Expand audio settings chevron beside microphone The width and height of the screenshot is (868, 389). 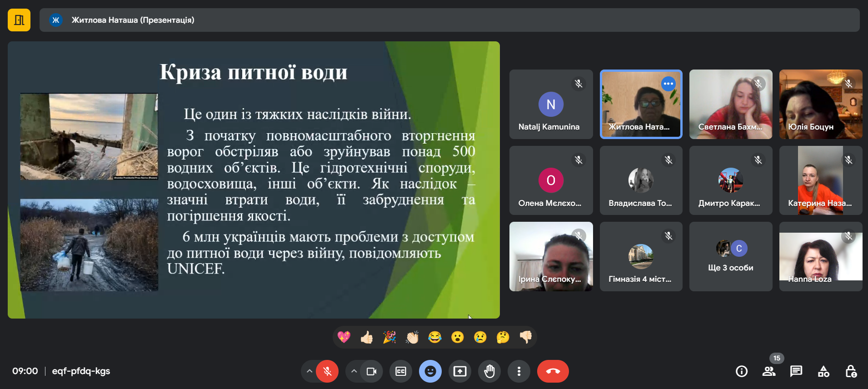[309, 371]
